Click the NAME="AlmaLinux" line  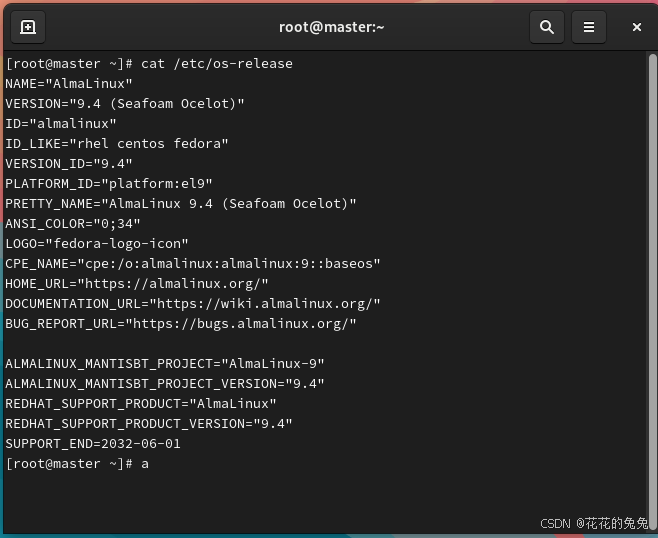tap(69, 84)
